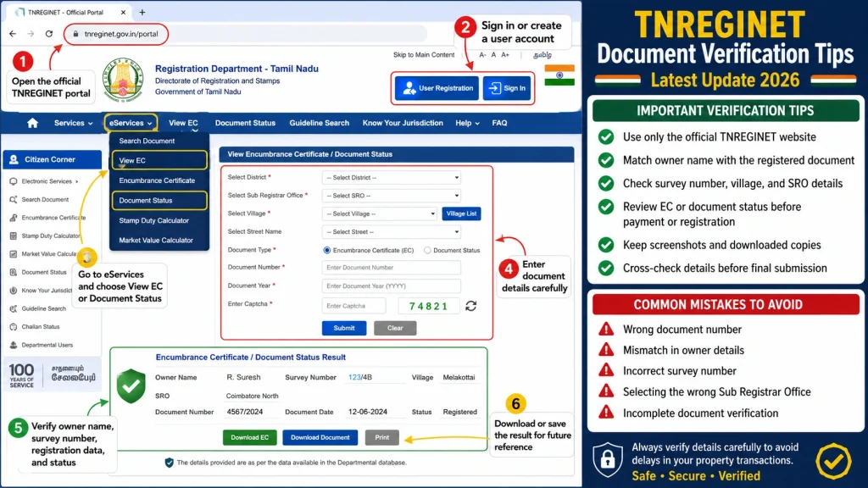The image size is (868, 488).
Task: Click the Tamil Nadu government emblem logo
Action: [x=123, y=80]
